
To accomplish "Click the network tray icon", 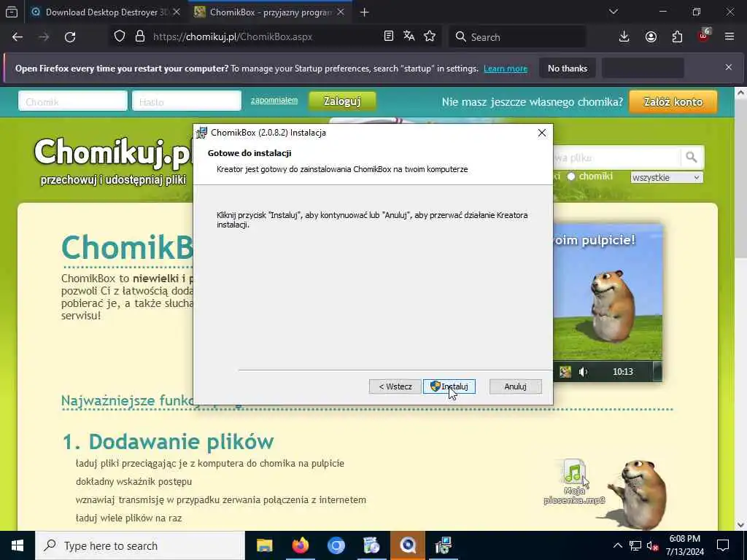I will pos(635,545).
